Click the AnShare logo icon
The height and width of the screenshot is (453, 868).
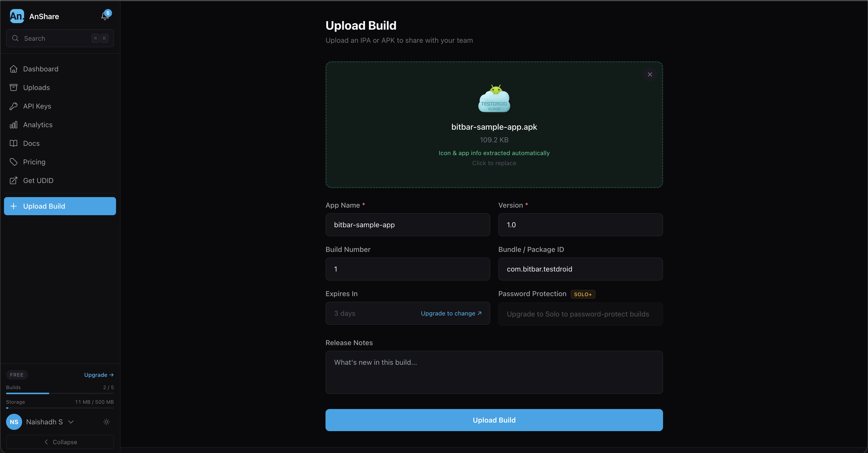[x=17, y=16]
